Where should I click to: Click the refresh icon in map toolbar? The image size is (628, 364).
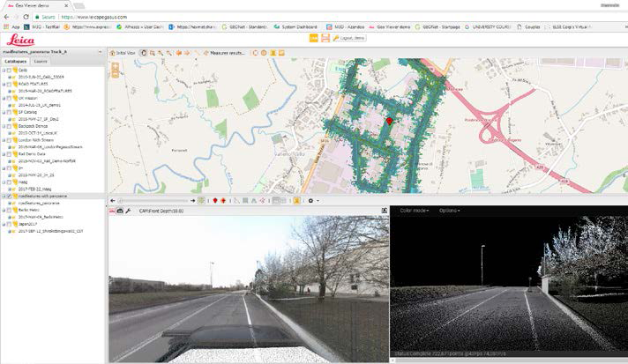(254, 53)
